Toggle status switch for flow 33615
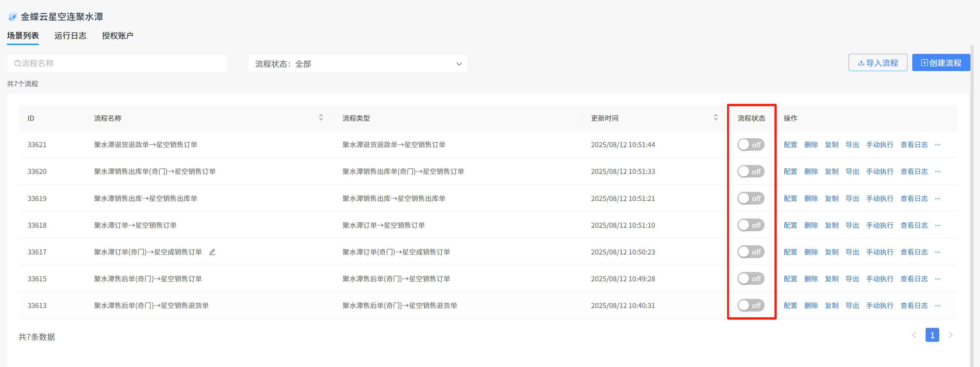The width and height of the screenshot is (980, 367). point(751,279)
